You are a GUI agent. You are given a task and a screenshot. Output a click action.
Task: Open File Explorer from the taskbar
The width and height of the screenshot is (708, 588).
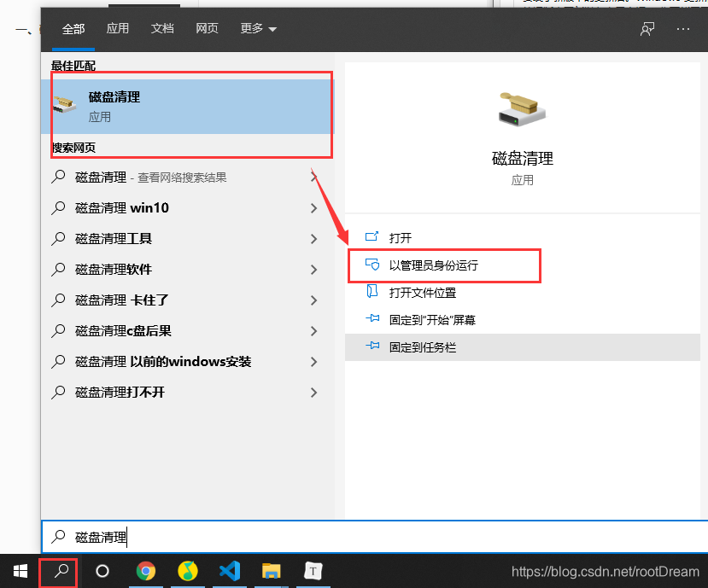pyautogui.click(x=272, y=572)
